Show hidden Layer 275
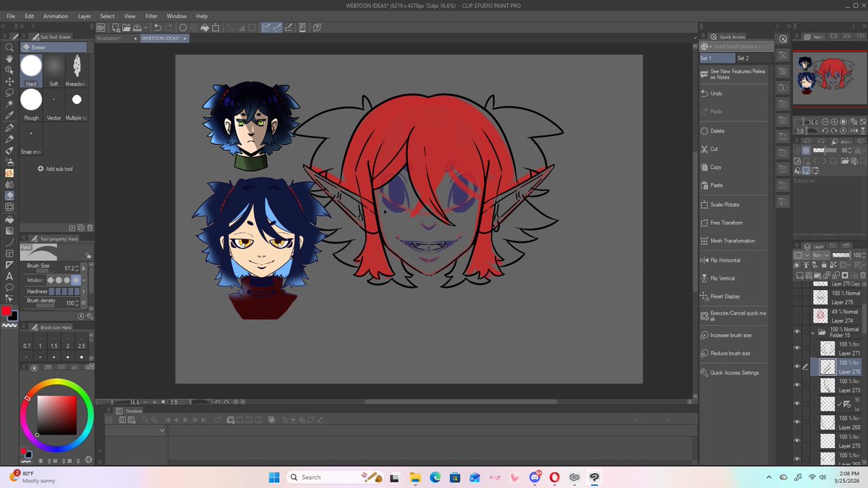868x488 pixels. 797,297
